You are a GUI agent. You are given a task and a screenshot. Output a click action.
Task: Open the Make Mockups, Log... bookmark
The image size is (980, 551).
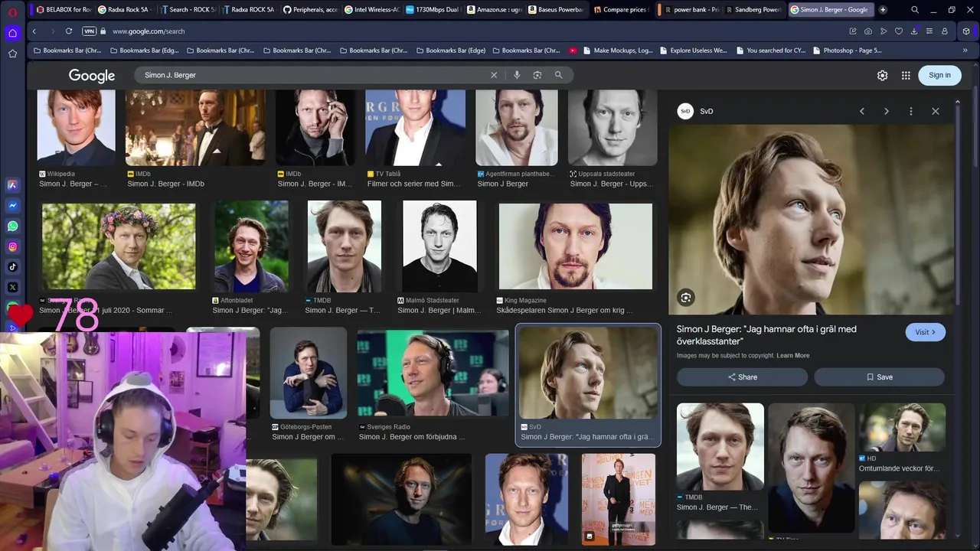pos(617,51)
